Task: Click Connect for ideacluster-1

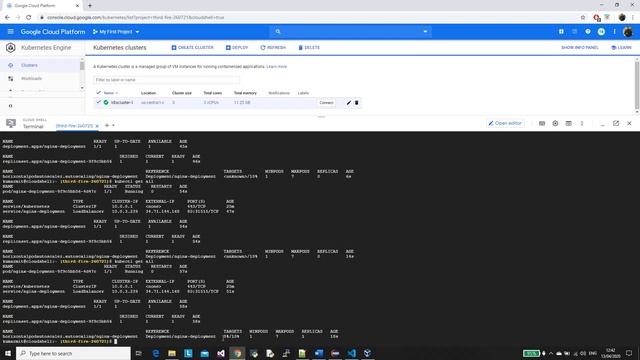Action: click(327, 103)
